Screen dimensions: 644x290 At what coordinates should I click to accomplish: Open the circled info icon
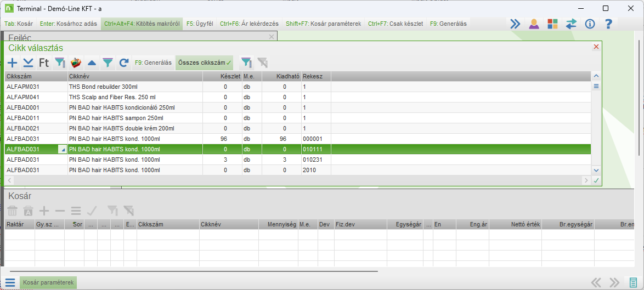(x=590, y=24)
